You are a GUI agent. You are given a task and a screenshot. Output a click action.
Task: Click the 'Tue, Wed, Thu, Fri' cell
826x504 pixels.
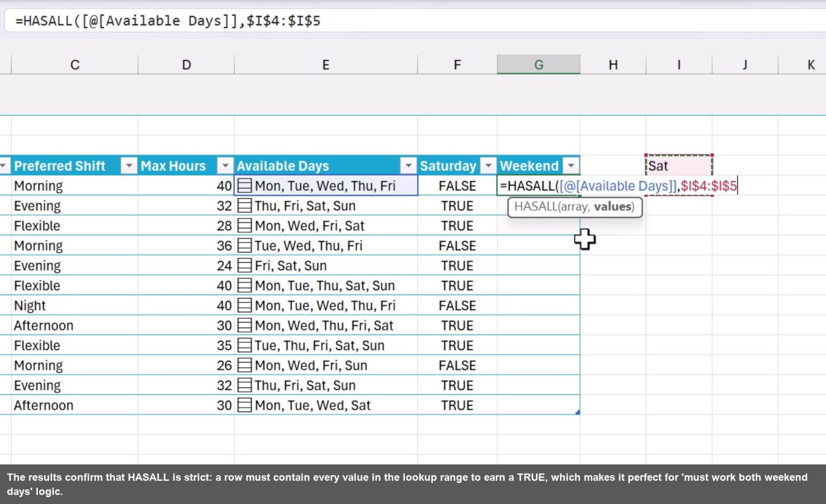pyautogui.click(x=326, y=245)
